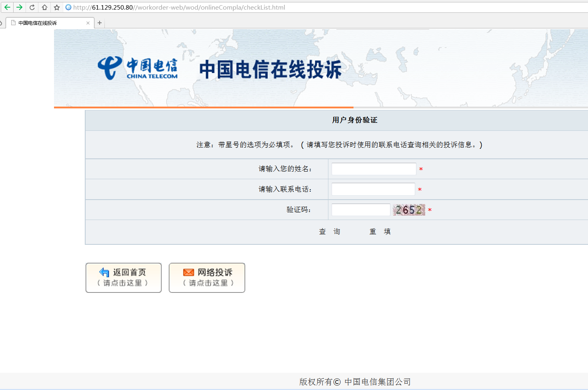
Task: Clear form with 重 填 button
Action: click(x=380, y=232)
